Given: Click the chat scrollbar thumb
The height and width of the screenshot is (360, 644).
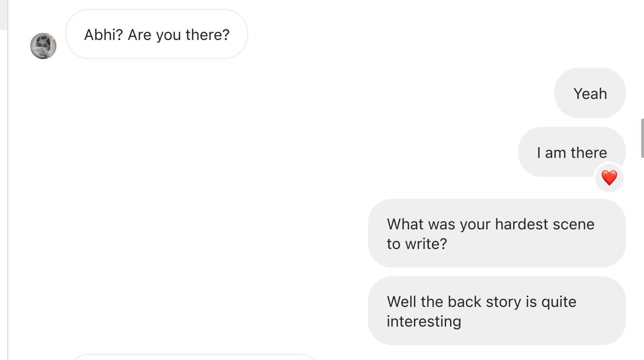Looking at the screenshot, I should coord(642,138).
